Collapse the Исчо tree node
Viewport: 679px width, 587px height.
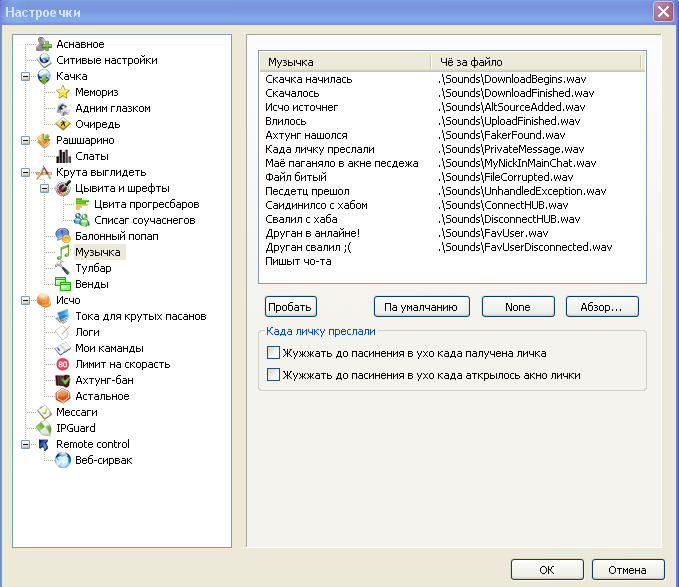pos(25,300)
